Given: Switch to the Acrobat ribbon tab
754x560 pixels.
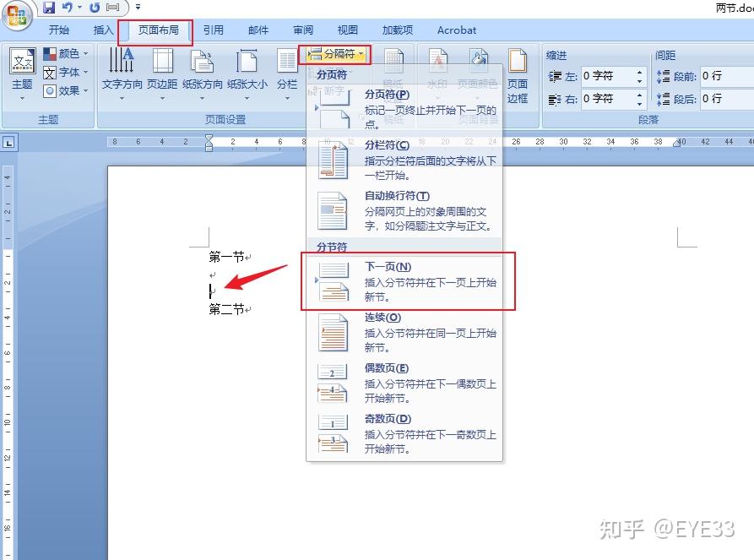Looking at the screenshot, I should pyautogui.click(x=456, y=30).
